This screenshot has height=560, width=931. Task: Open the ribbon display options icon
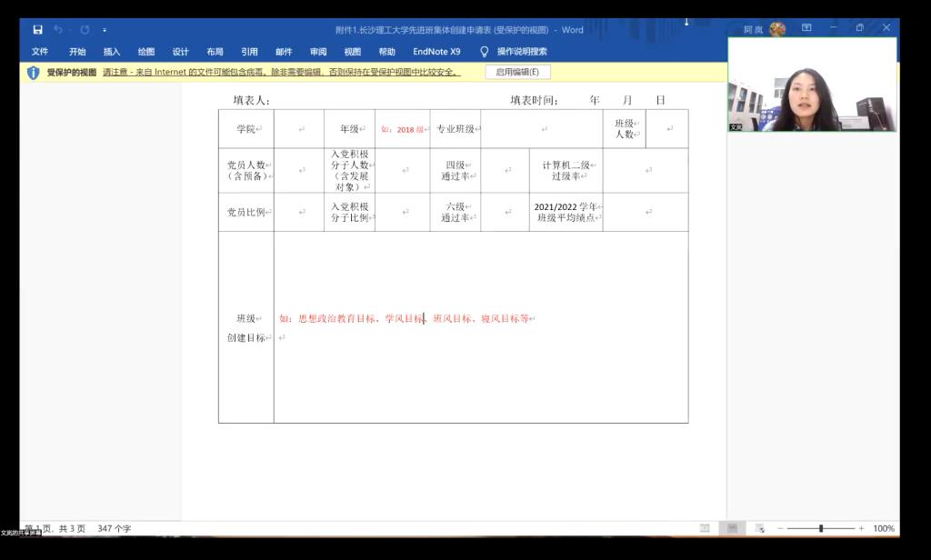(806, 29)
